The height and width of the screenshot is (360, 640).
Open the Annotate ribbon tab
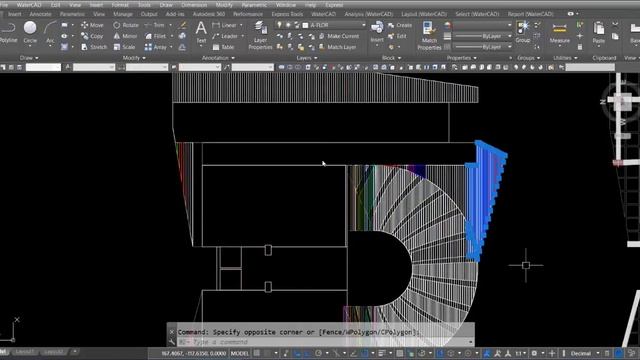point(40,14)
